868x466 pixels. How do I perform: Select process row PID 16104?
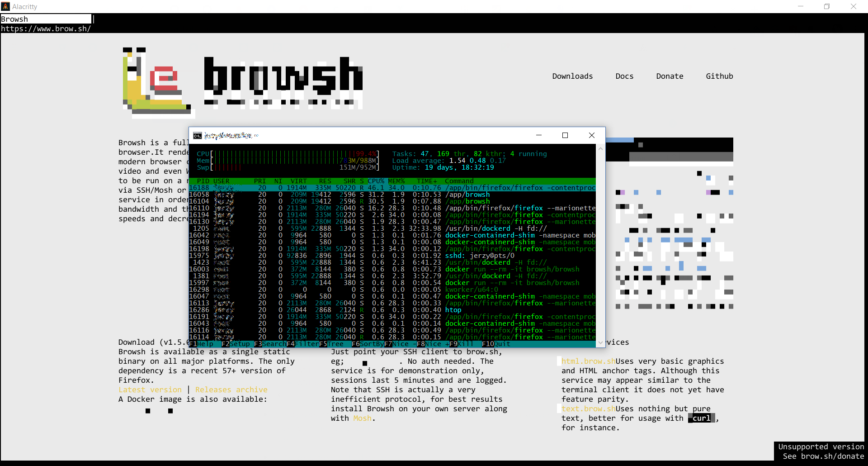[x=392, y=201]
